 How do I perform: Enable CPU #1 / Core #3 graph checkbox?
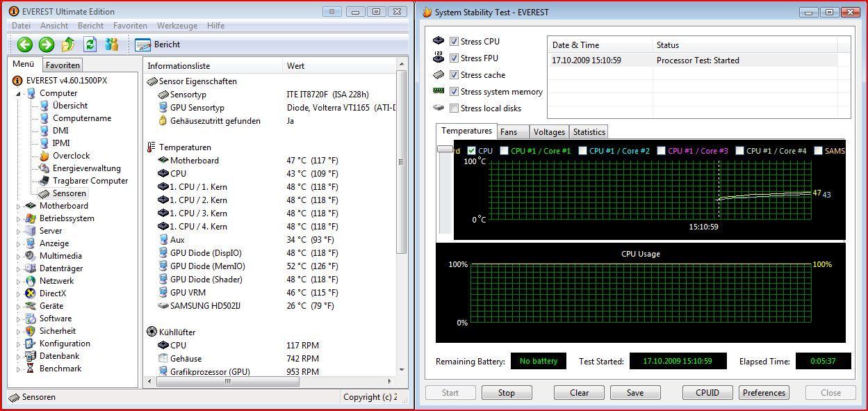661,150
